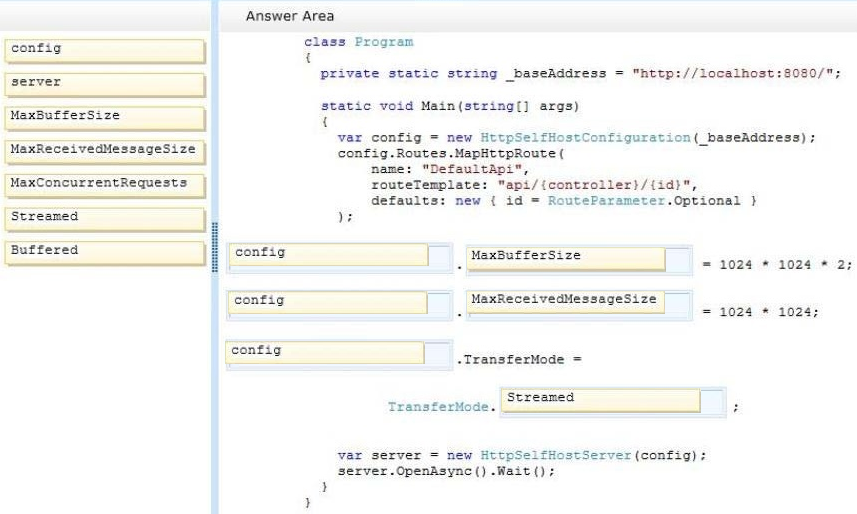The height and width of the screenshot is (514, 857).
Task: Click the config slot before MaxReceivedMessageSize
Action: pyautogui.click(x=339, y=305)
